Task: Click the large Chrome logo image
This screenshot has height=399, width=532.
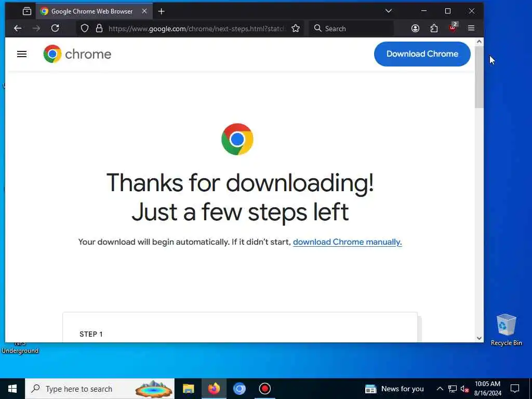Action: pos(237,139)
